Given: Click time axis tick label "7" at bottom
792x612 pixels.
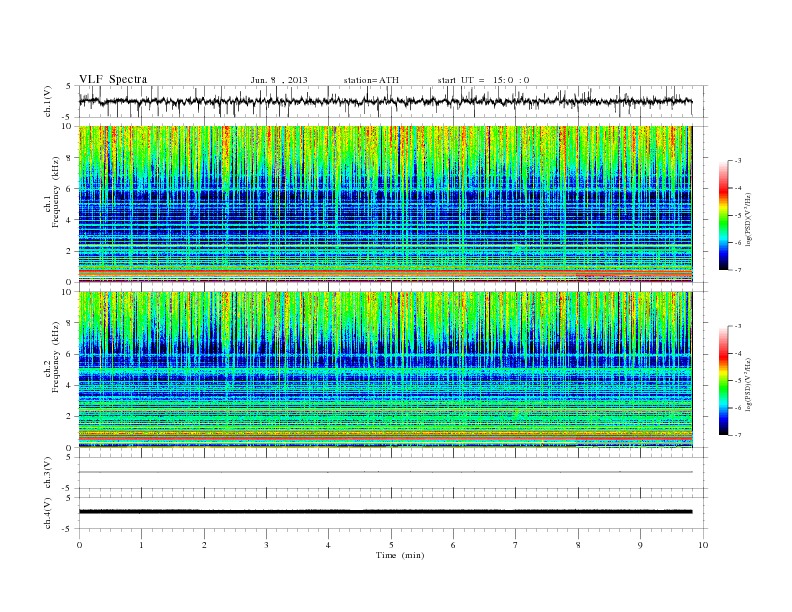Looking at the screenshot, I should [516, 545].
